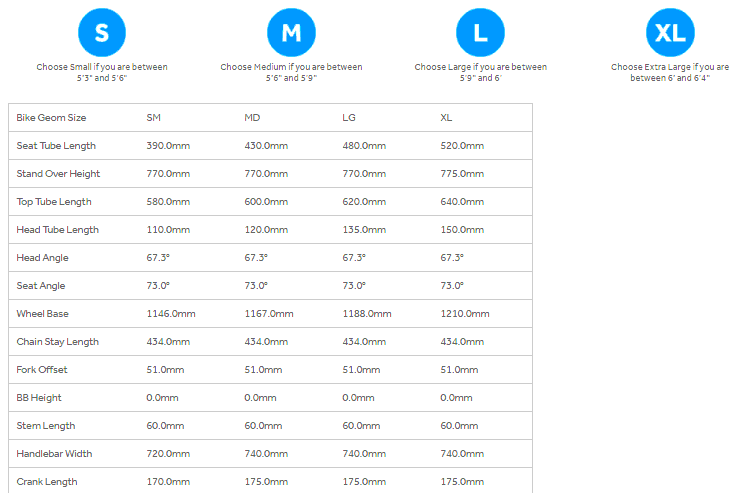Viewport: 735px width, 493px height.
Task: Select the "Head Angle" row label
Action: coord(42,258)
